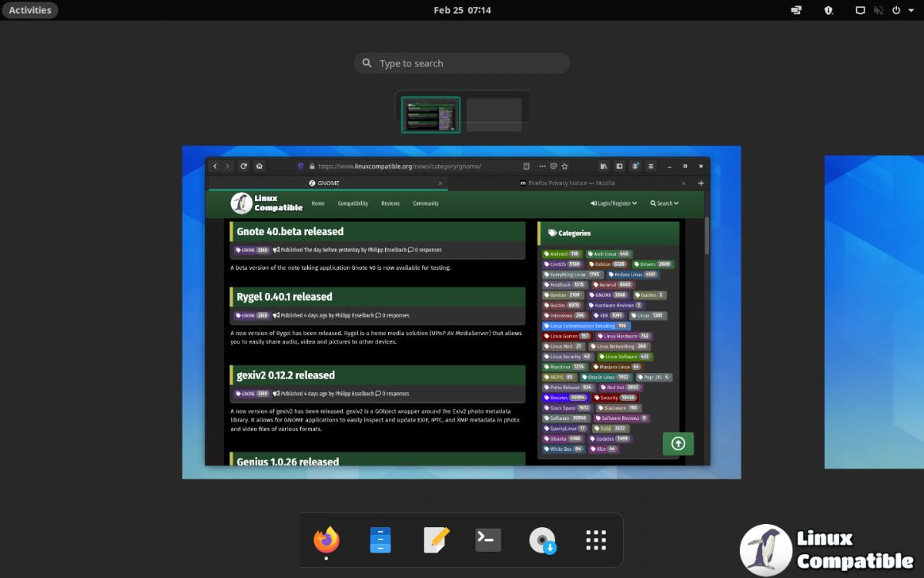Show Applications grid in the dash
The height and width of the screenshot is (578, 924).
(596, 540)
